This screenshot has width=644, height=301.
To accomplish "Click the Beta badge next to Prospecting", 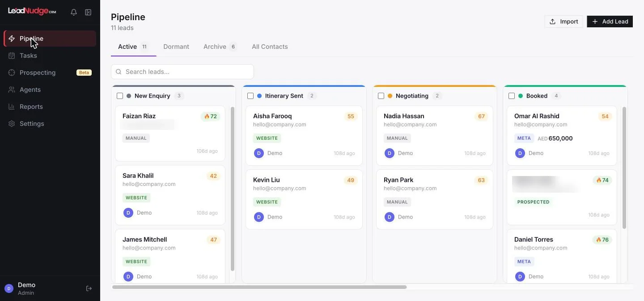I will coord(84,73).
